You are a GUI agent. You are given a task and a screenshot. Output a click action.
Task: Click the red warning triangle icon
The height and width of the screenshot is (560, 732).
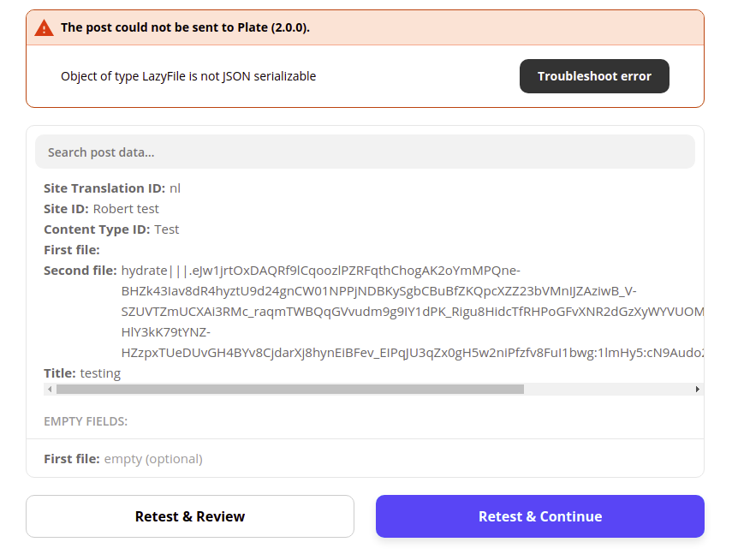click(44, 28)
